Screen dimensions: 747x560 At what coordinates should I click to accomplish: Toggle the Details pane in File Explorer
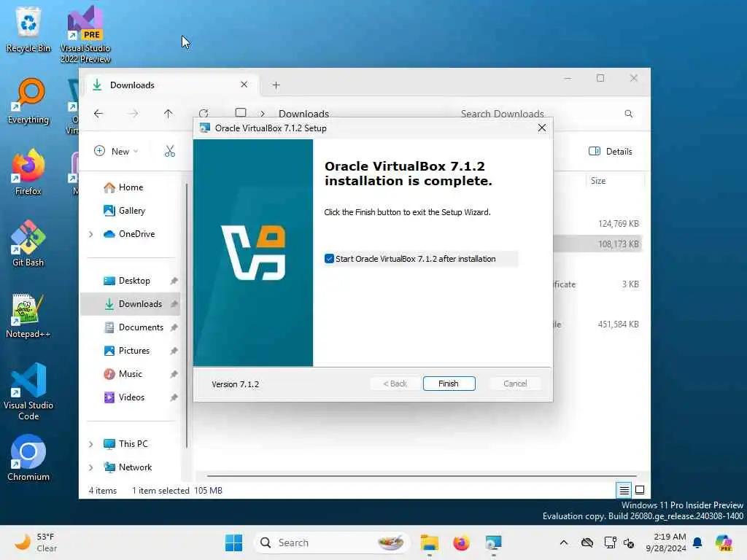(x=611, y=151)
